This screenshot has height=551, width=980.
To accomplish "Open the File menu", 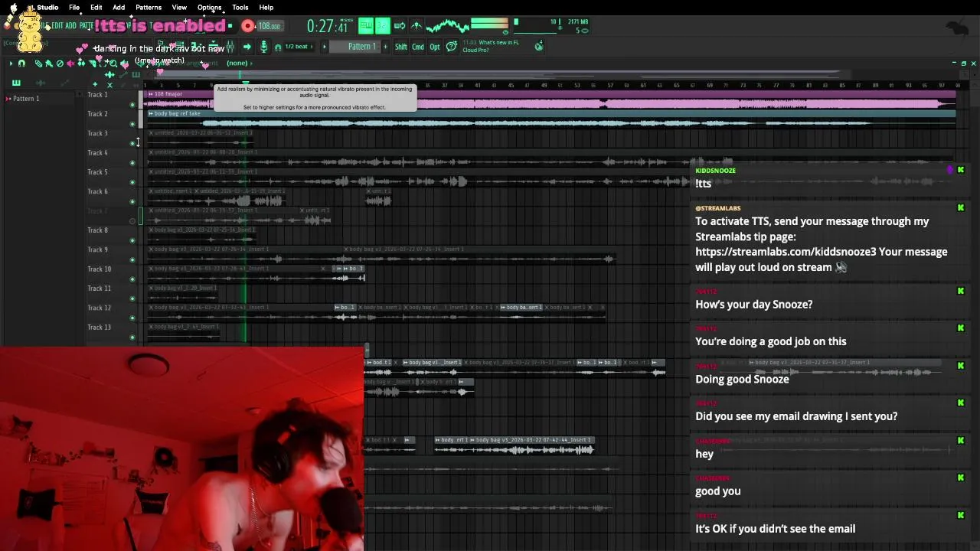I will tap(74, 8).
